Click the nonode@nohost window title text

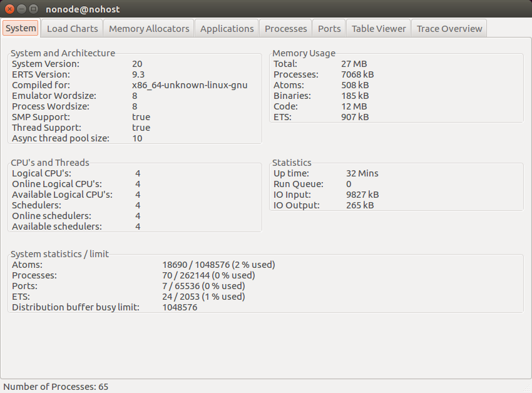pyautogui.click(x=83, y=9)
